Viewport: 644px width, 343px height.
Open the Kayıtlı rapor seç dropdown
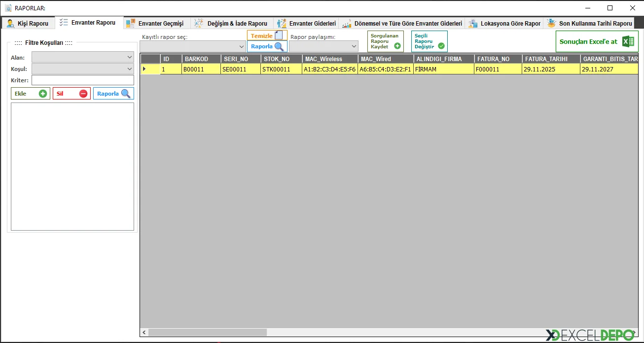[x=192, y=46]
